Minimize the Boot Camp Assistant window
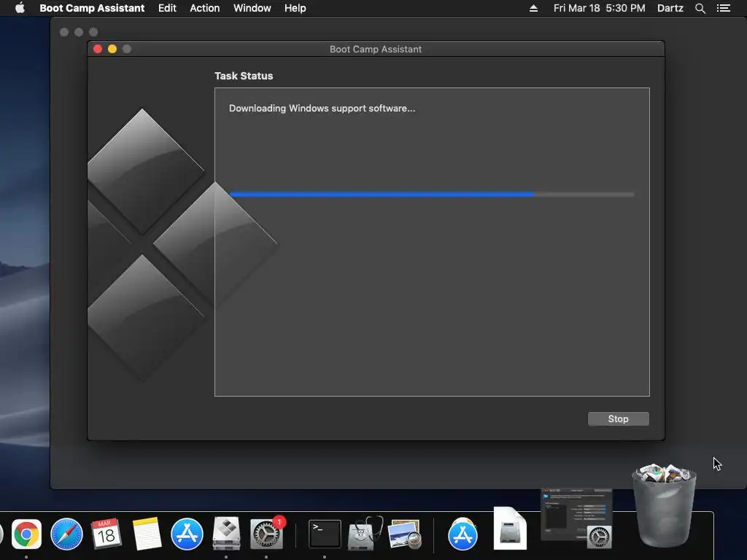The width and height of the screenshot is (747, 560). click(112, 49)
